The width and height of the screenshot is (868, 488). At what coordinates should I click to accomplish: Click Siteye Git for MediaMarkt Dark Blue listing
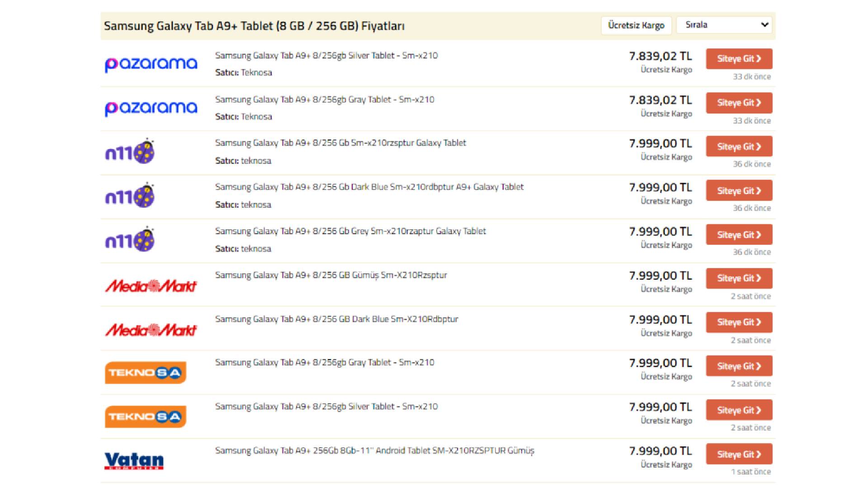[739, 322]
